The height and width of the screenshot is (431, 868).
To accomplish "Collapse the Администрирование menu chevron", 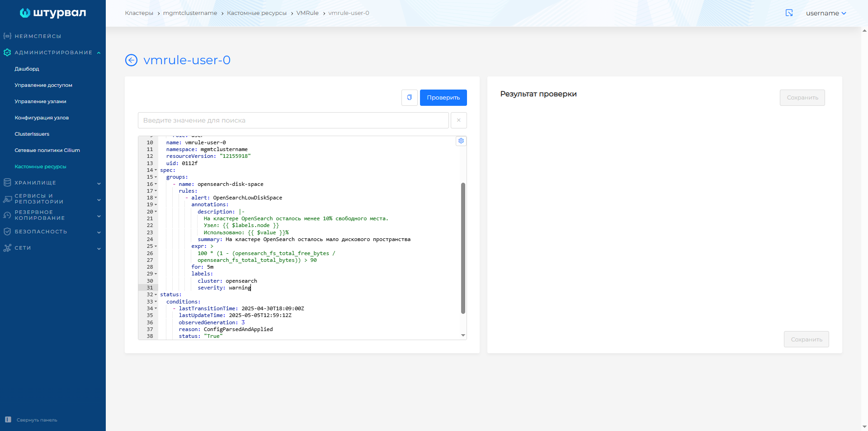I will pos(99,53).
